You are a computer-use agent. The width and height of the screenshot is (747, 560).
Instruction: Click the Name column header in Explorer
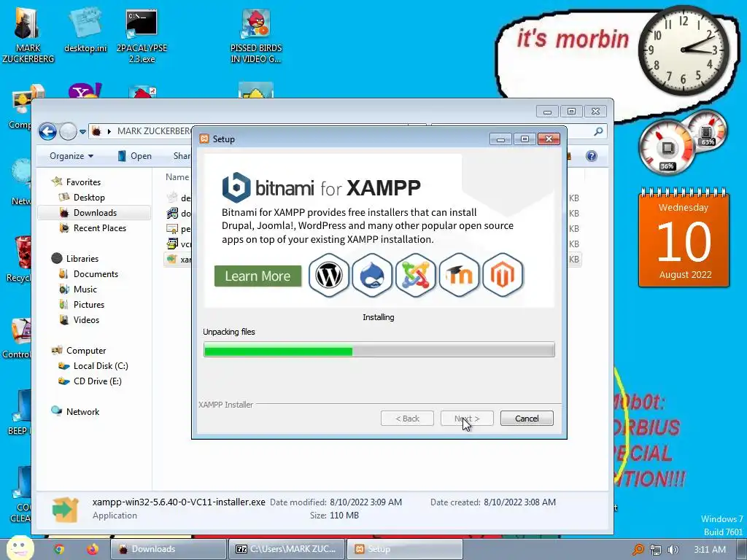(177, 177)
